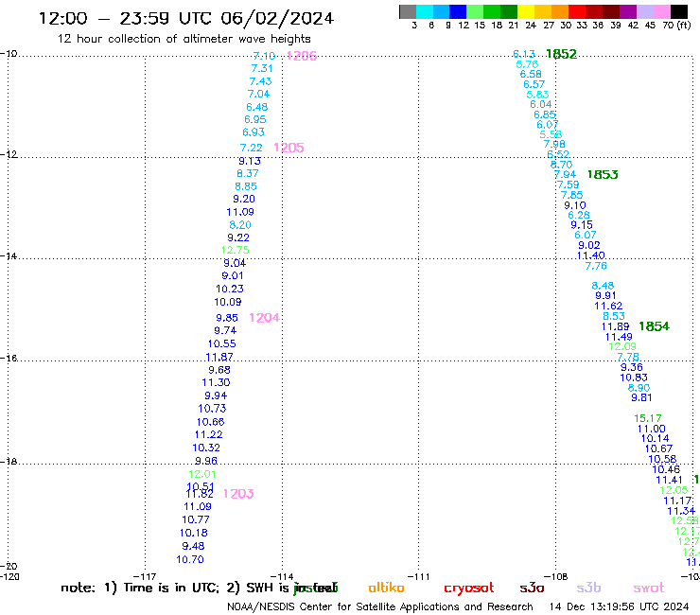Click the wave height value 7.98
The image size is (700, 615).
tap(554, 144)
